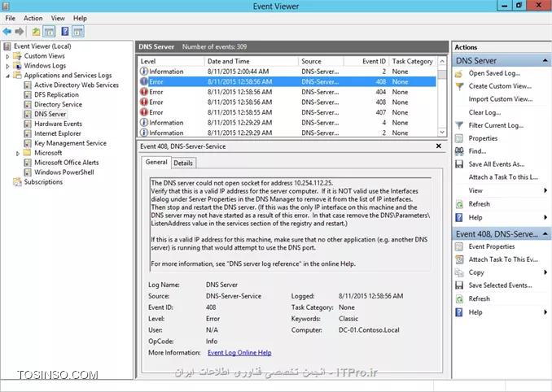
Task: Click the red error icon for event 407
Action: tap(143, 112)
